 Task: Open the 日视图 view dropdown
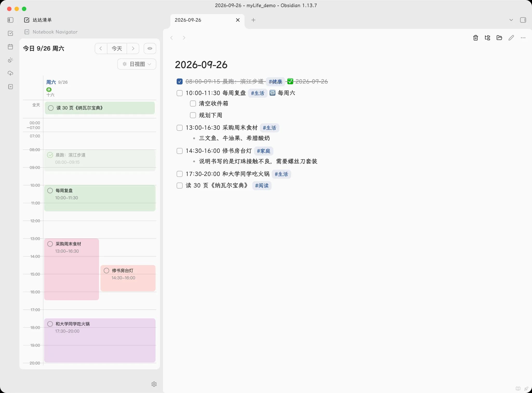click(137, 64)
